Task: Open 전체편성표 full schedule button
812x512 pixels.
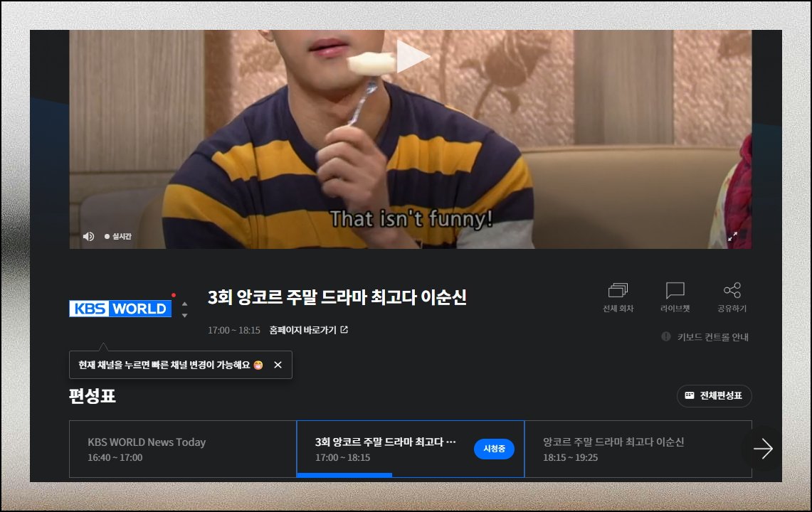Action: pyautogui.click(x=714, y=395)
